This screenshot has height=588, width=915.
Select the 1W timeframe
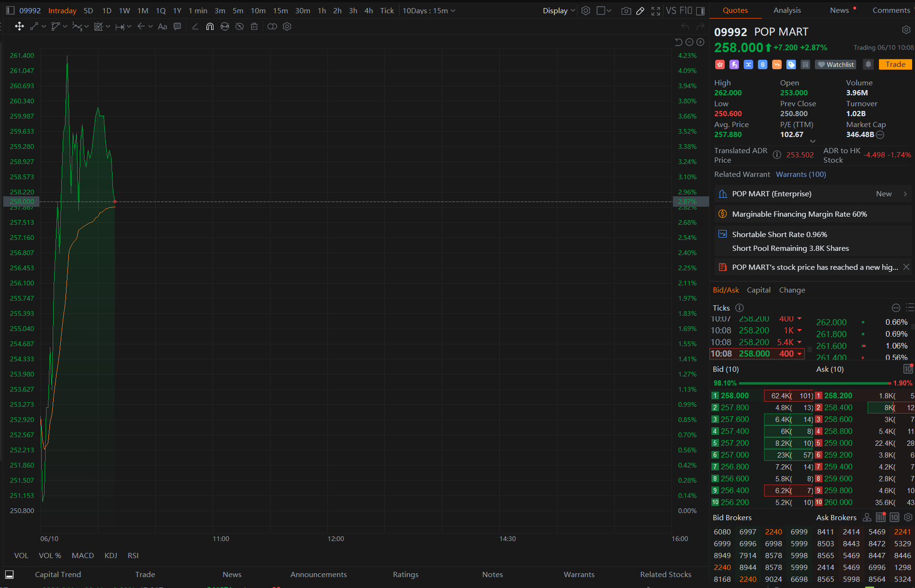coord(124,10)
